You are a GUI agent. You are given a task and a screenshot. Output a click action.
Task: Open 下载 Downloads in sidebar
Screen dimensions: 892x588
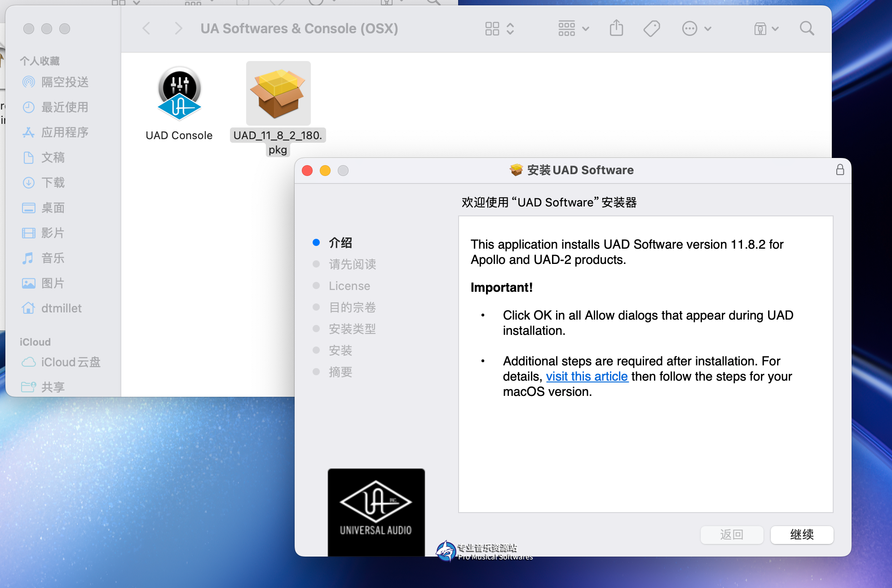click(53, 183)
